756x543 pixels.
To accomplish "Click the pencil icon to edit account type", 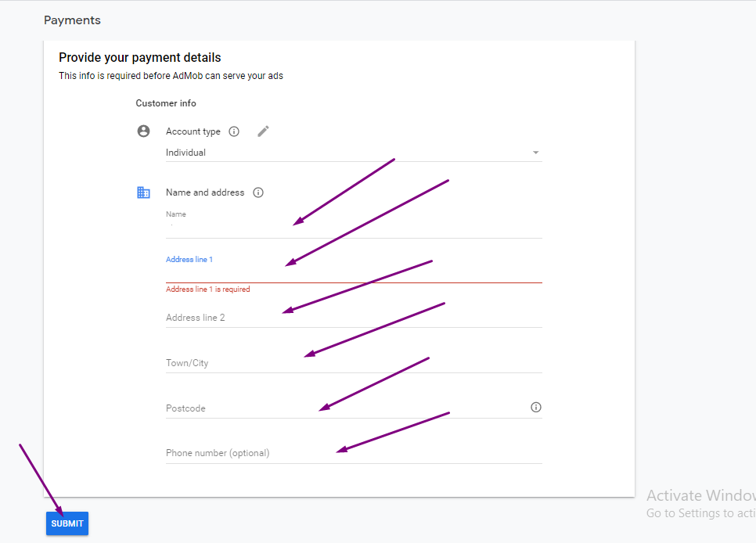I will [x=263, y=131].
